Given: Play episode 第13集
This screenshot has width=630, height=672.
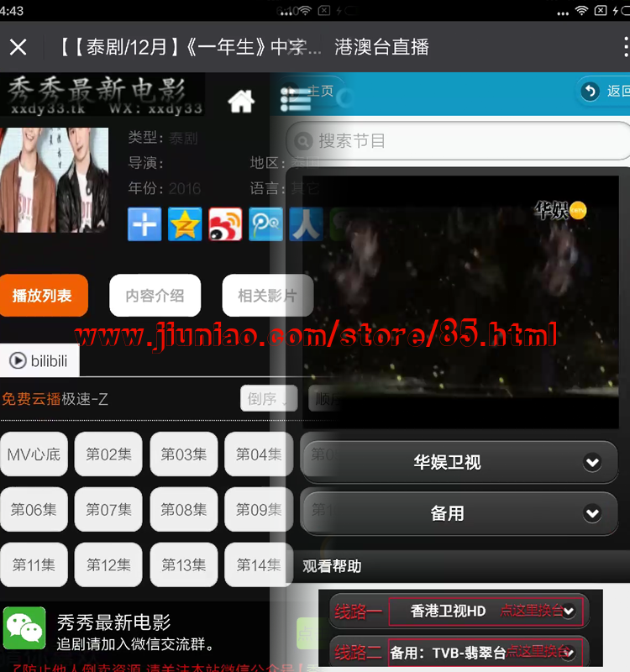Looking at the screenshot, I should pos(183,564).
